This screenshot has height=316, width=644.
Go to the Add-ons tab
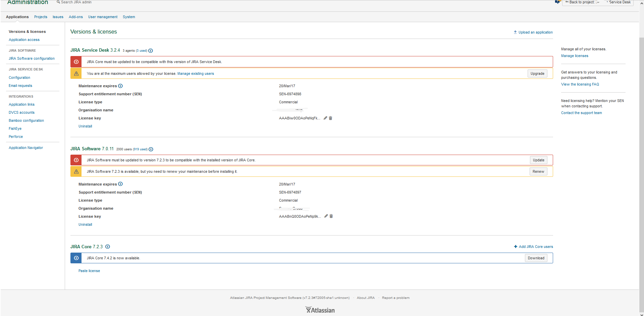tap(76, 17)
